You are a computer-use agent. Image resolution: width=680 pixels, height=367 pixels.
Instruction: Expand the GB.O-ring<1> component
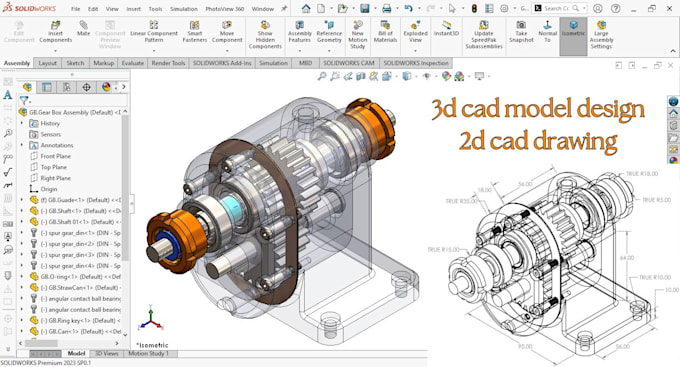(22, 276)
